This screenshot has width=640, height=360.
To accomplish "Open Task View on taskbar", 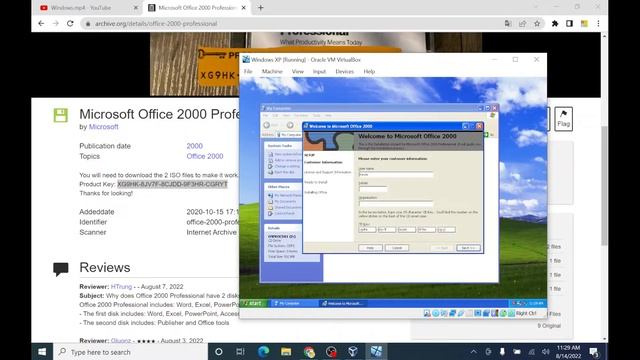I will (x=240, y=351).
